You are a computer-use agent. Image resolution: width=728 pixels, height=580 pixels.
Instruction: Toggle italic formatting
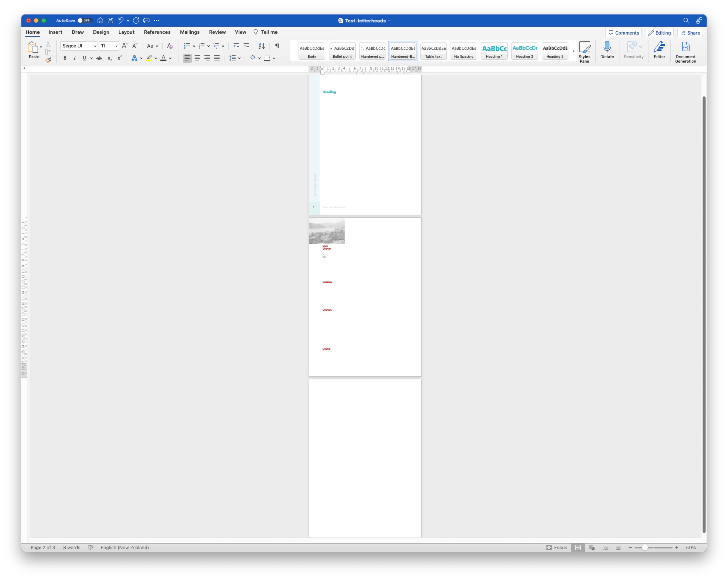(75, 58)
